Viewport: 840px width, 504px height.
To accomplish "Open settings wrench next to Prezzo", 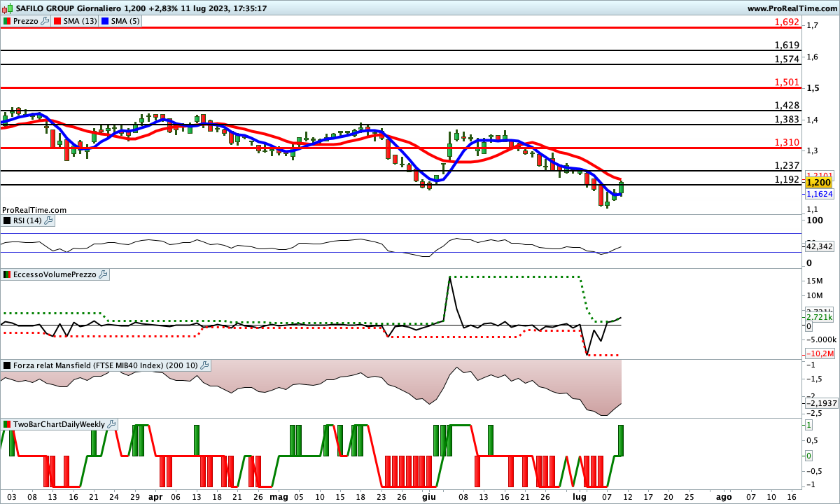I will point(45,21).
